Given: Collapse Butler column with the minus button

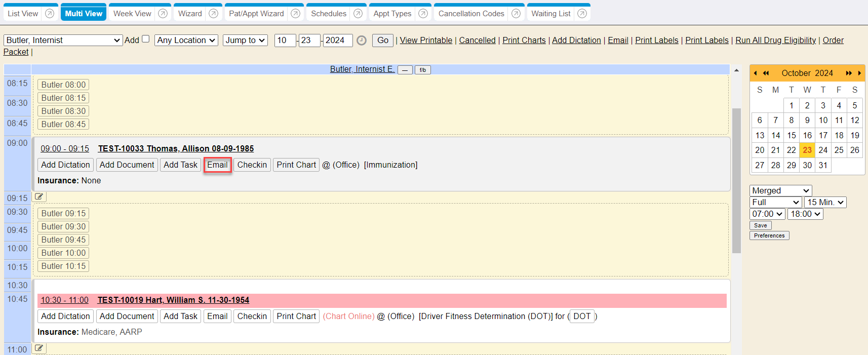Looking at the screenshot, I should click(405, 70).
